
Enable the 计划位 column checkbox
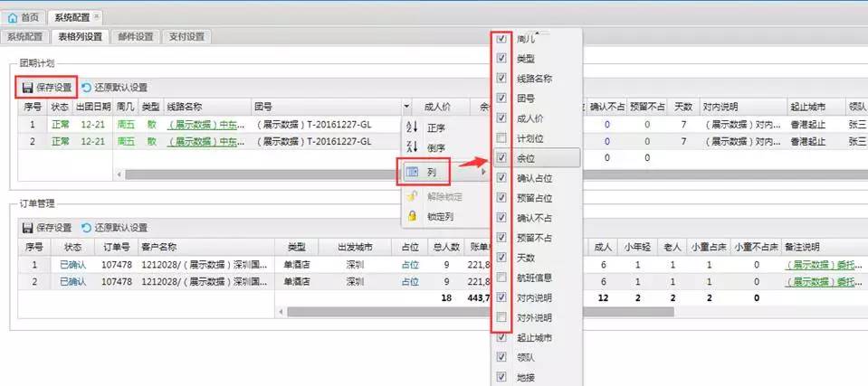(501, 138)
